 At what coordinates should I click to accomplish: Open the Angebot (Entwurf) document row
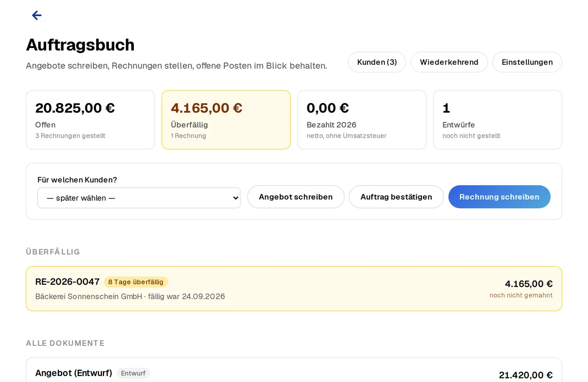294,370
